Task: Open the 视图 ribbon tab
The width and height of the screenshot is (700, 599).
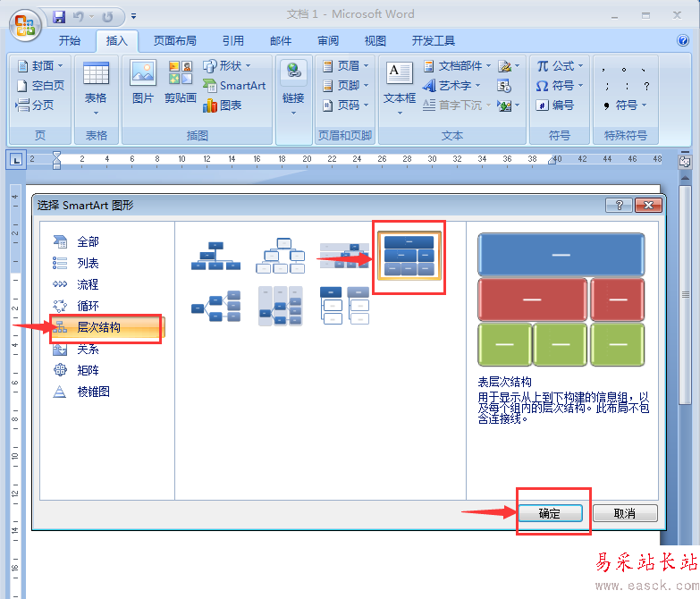Action: click(x=375, y=41)
